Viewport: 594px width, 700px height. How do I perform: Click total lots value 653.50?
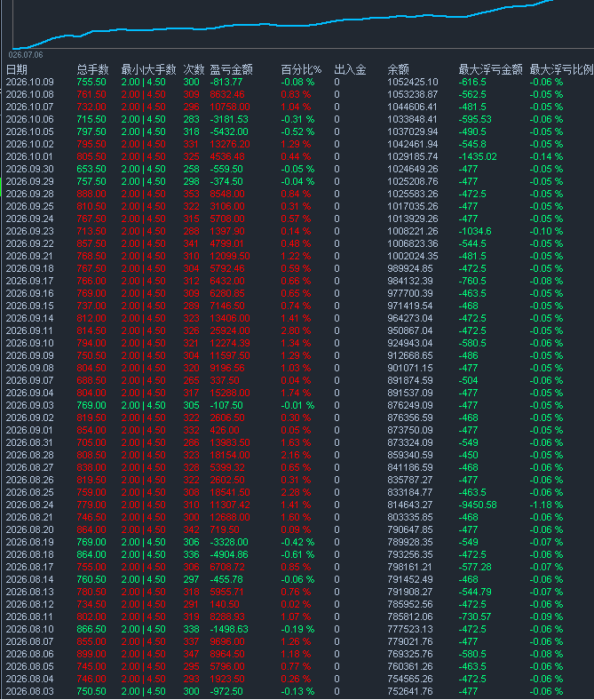(x=91, y=169)
